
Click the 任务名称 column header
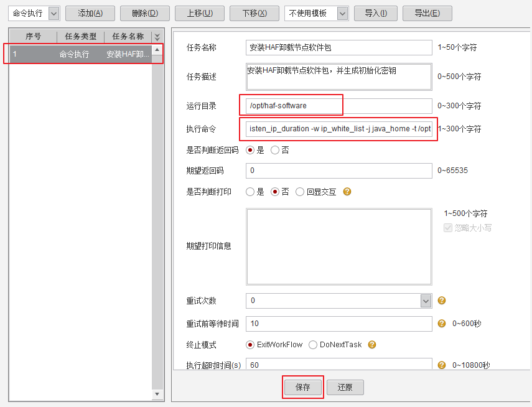pos(128,36)
